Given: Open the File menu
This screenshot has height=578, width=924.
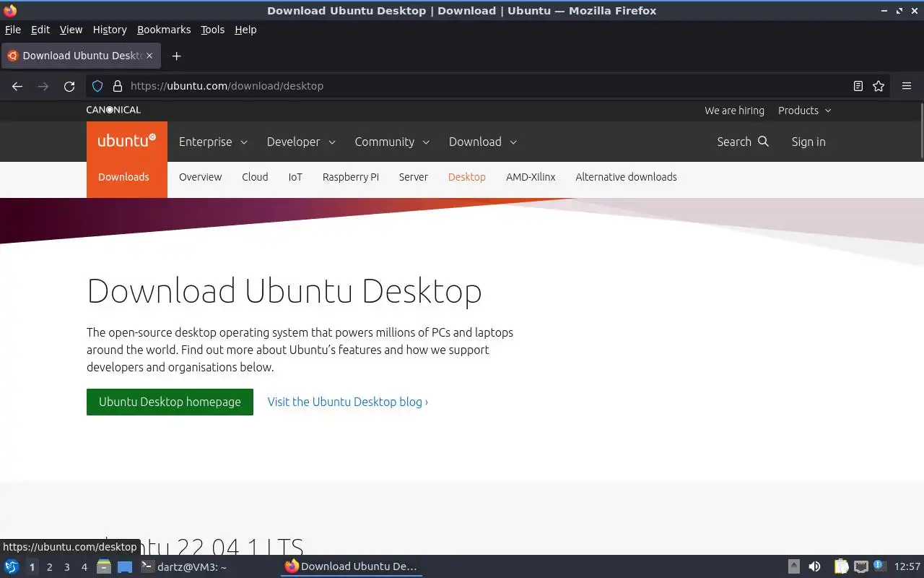Looking at the screenshot, I should point(13,30).
